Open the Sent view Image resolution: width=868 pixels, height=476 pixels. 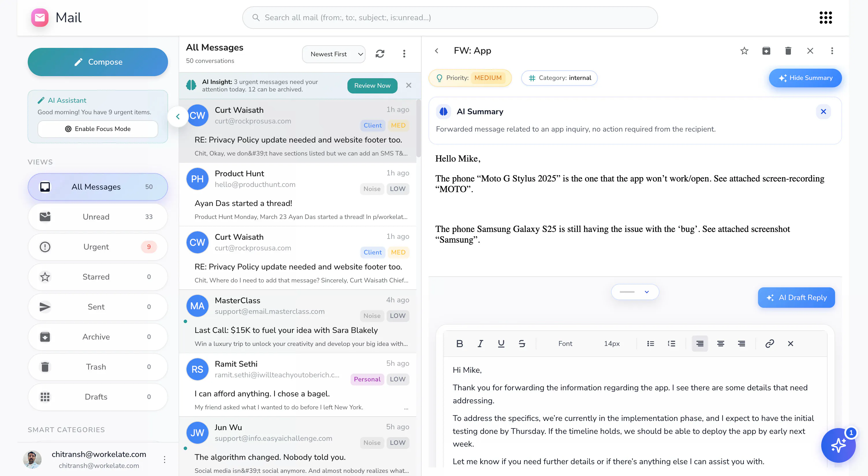pos(98,307)
